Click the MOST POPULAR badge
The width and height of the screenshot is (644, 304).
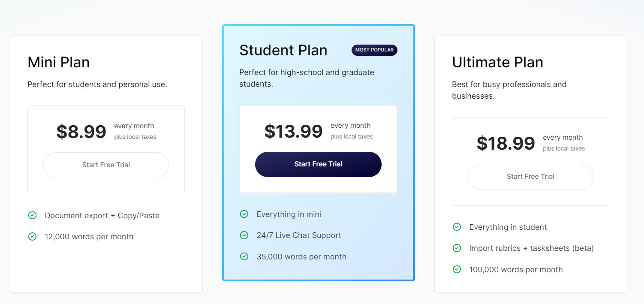pyautogui.click(x=374, y=50)
